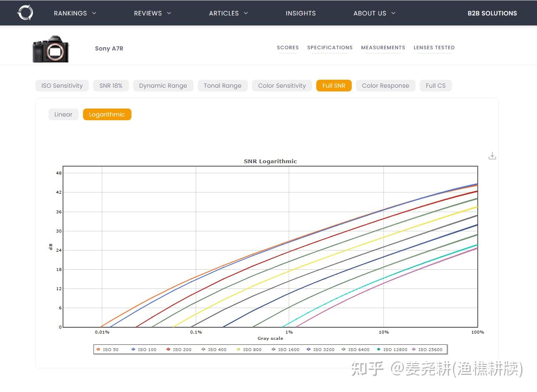
Task: Select the Linear scale option
Action: click(x=63, y=114)
